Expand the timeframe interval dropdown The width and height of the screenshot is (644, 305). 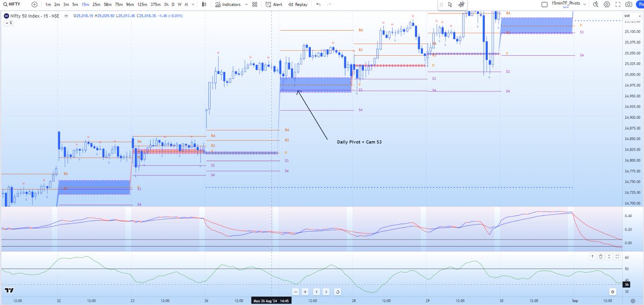193,4
